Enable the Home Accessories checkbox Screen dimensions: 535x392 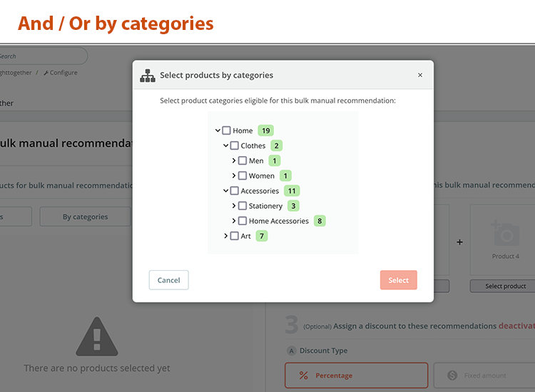point(243,221)
